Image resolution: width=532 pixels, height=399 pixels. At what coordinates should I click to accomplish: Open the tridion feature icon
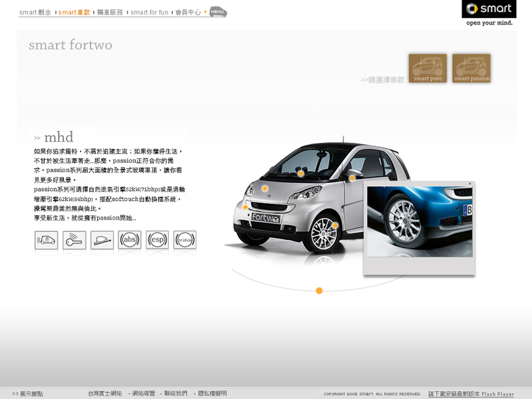[x=185, y=240]
